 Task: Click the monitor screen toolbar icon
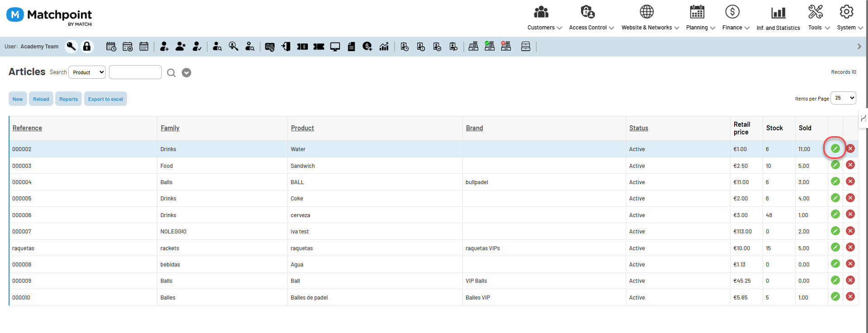point(335,47)
